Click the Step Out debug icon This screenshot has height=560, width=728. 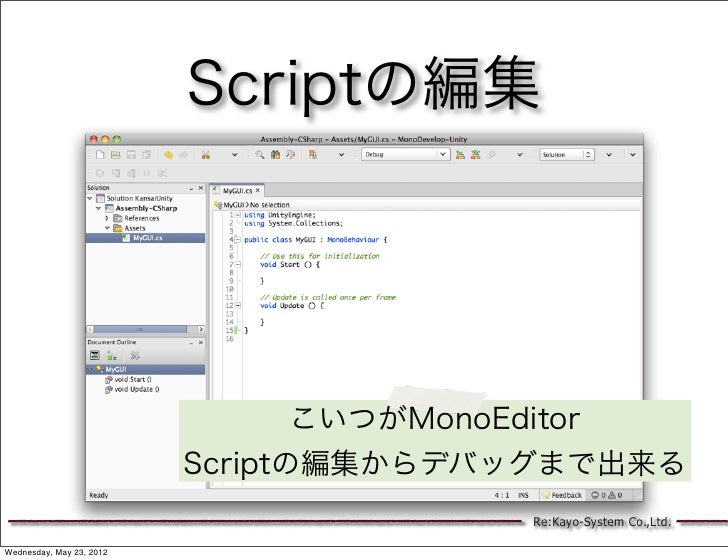pos(131,173)
